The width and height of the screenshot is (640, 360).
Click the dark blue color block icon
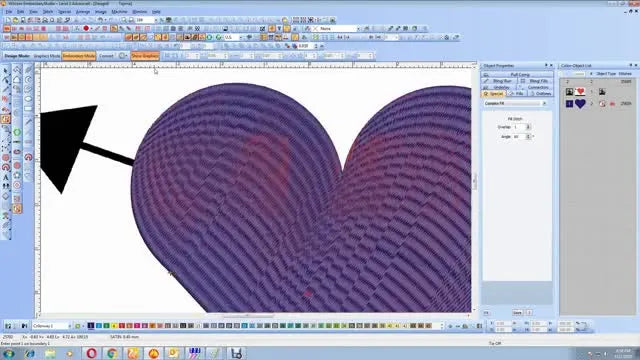pos(569,104)
